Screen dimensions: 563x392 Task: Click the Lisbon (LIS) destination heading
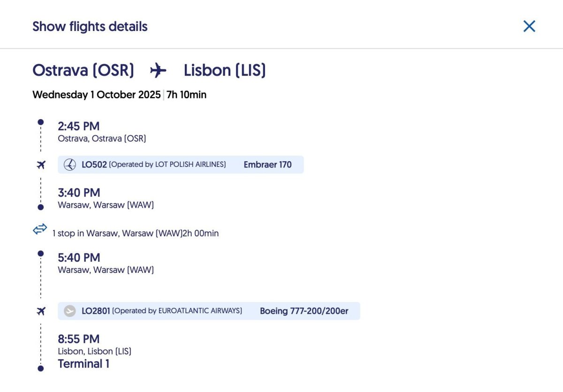tap(225, 71)
